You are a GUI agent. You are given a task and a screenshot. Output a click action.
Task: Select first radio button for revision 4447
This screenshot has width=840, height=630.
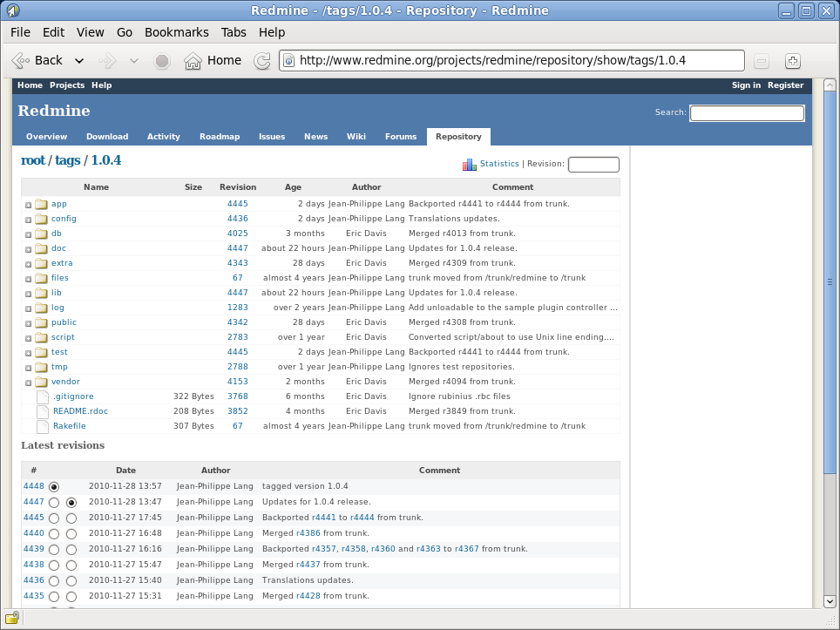click(x=53, y=503)
